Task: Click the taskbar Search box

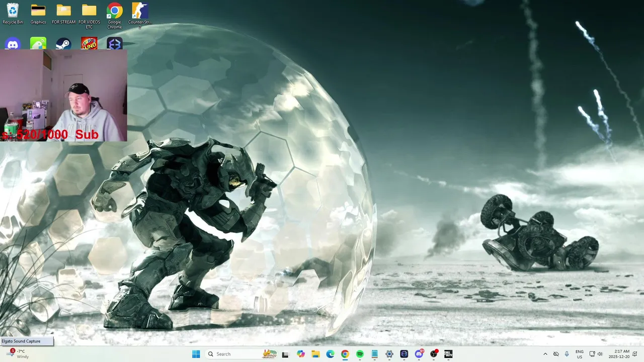Action: [x=242, y=354]
